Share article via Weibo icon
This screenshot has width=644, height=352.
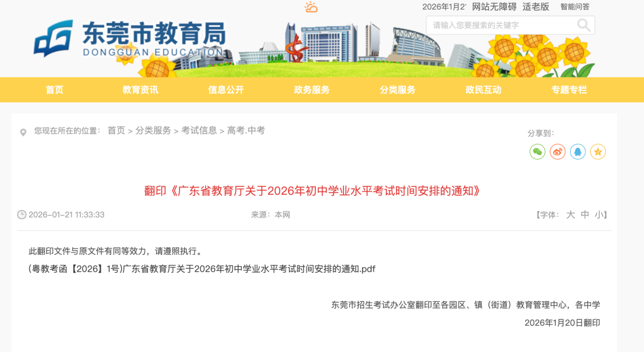[x=558, y=152]
